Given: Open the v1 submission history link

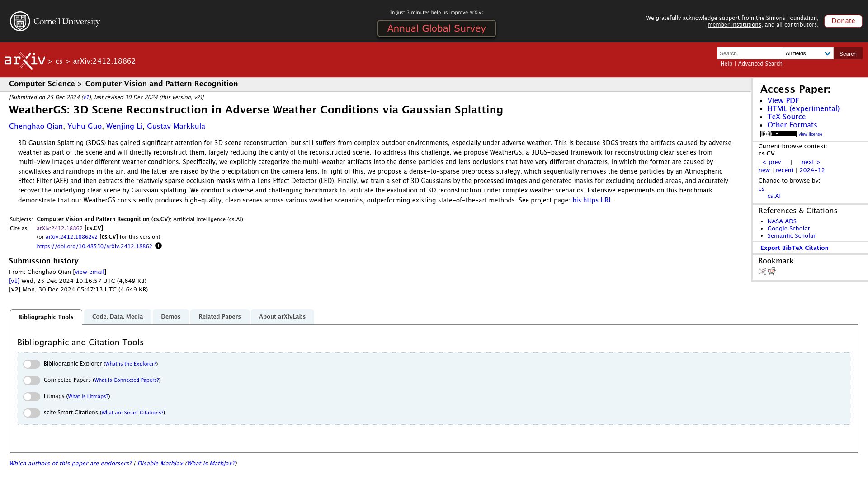Looking at the screenshot, I should pos(14,281).
